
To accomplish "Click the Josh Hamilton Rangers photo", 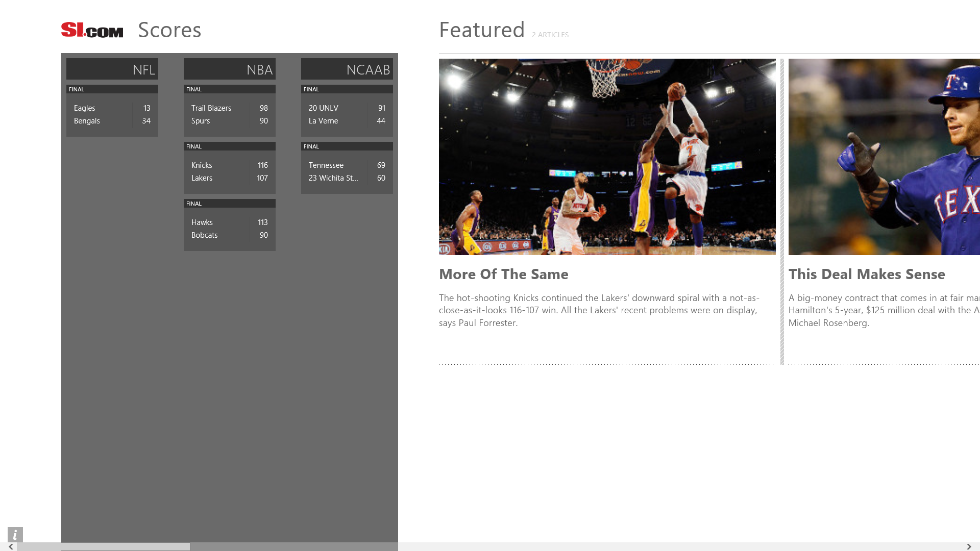I will (x=884, y=157).
